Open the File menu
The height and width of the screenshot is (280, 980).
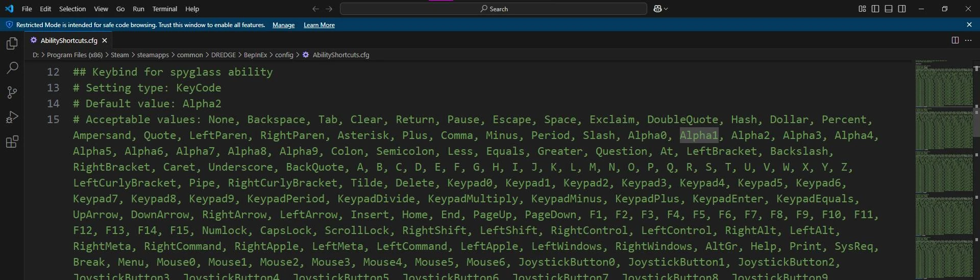(27, 9)
